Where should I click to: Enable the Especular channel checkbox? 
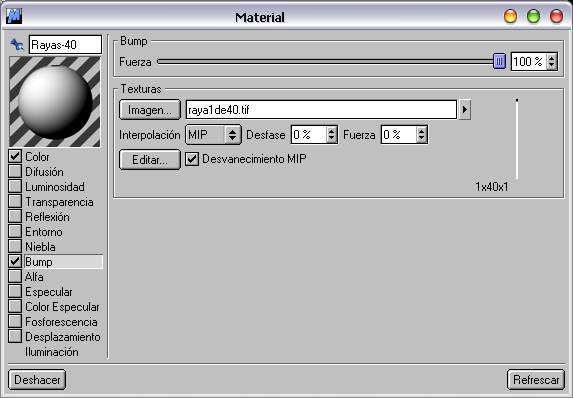coord(15,291)
